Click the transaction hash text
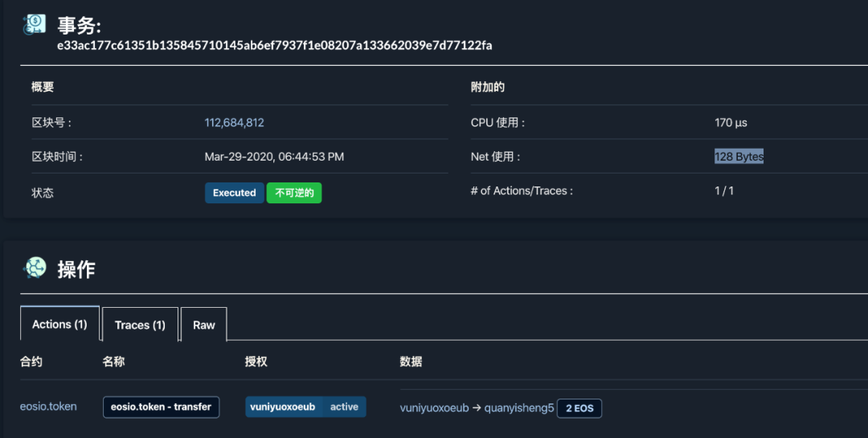The height and width of the screenshot is (438, 868). coord(274,46)
